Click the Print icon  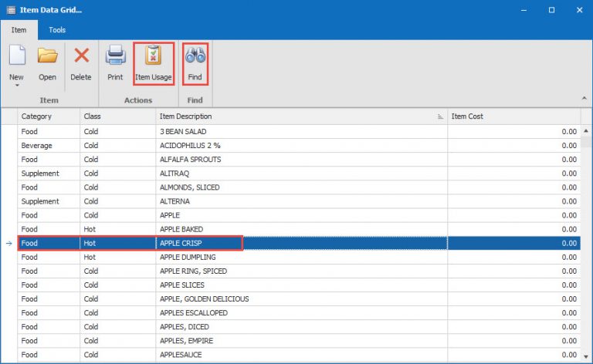point(115,57)
